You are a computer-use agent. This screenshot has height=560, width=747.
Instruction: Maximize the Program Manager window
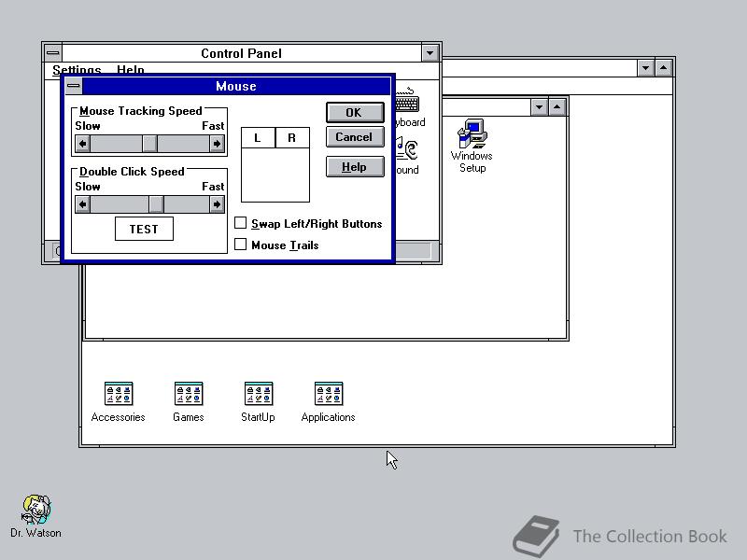pos(664,68)
